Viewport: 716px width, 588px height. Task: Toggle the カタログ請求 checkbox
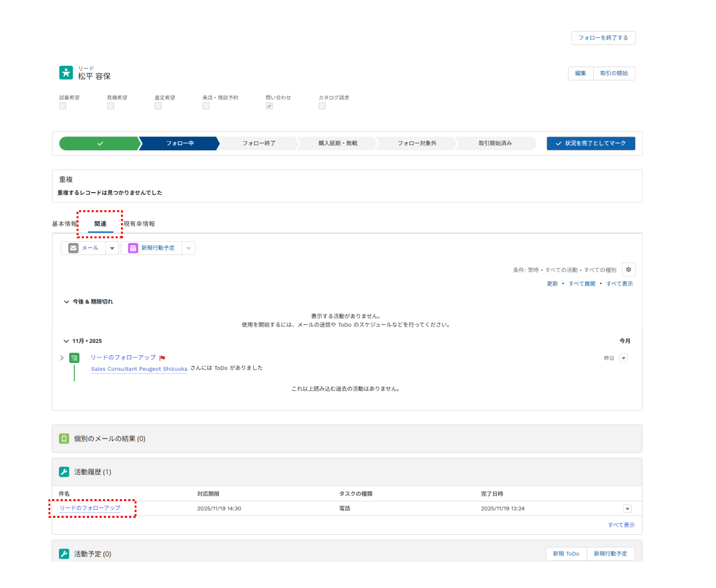click(x=322, y=106)
